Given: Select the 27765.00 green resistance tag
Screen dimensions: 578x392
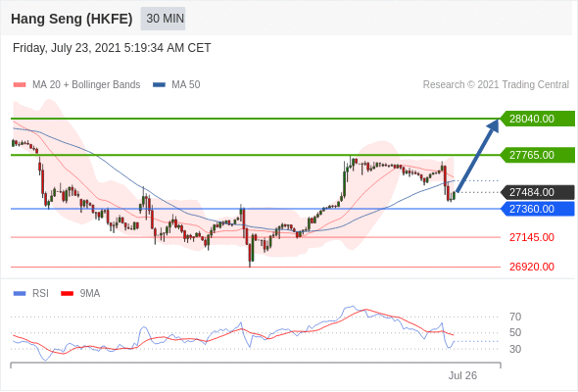Looking at the screenshot, I should pos(538,155).
